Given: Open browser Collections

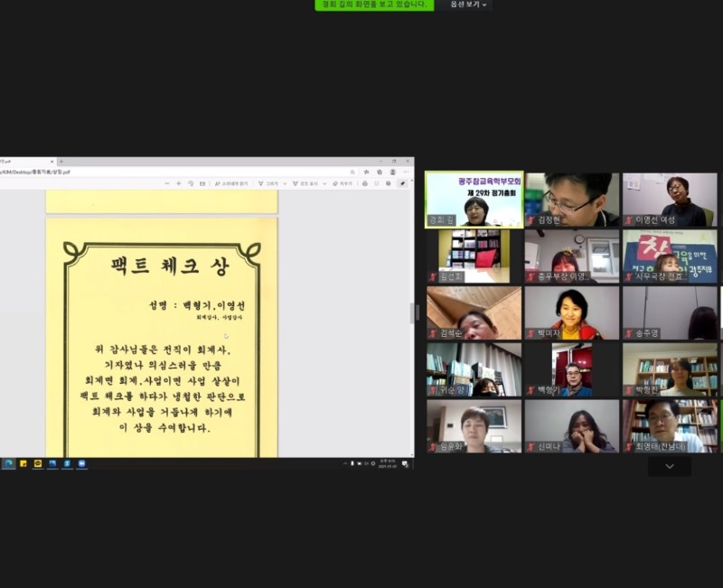Looking at the screenshot, I should pyautogui.click(x=380, y=172).
